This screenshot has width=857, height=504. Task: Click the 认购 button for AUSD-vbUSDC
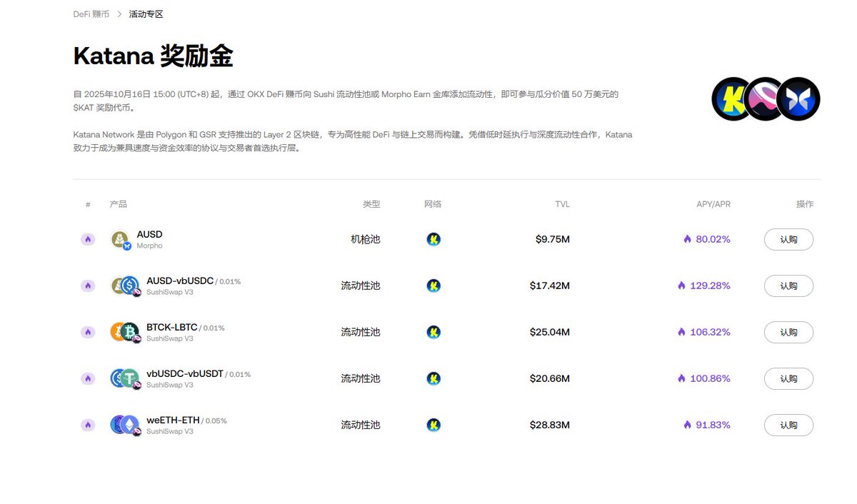(788, 286)
